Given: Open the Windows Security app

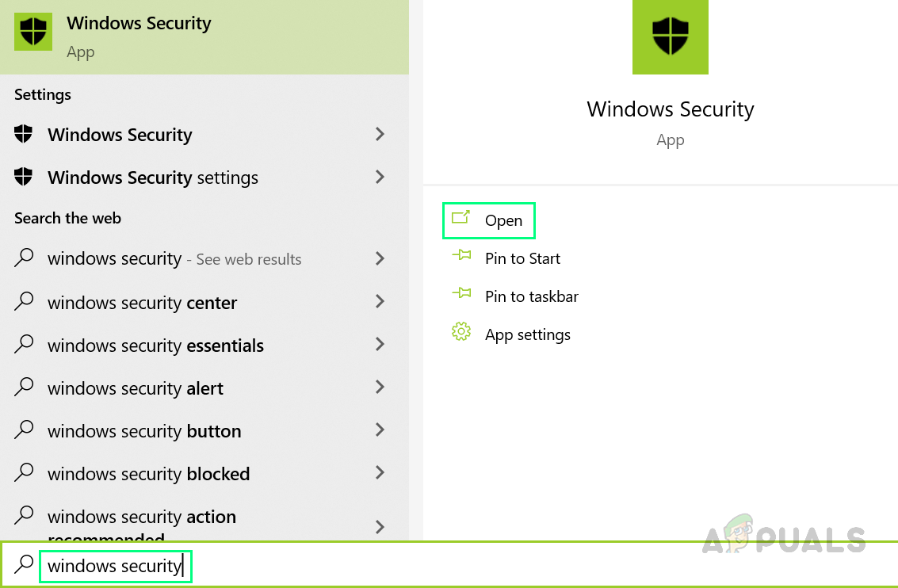Looking at the screenshot, I should coord(503,220).
